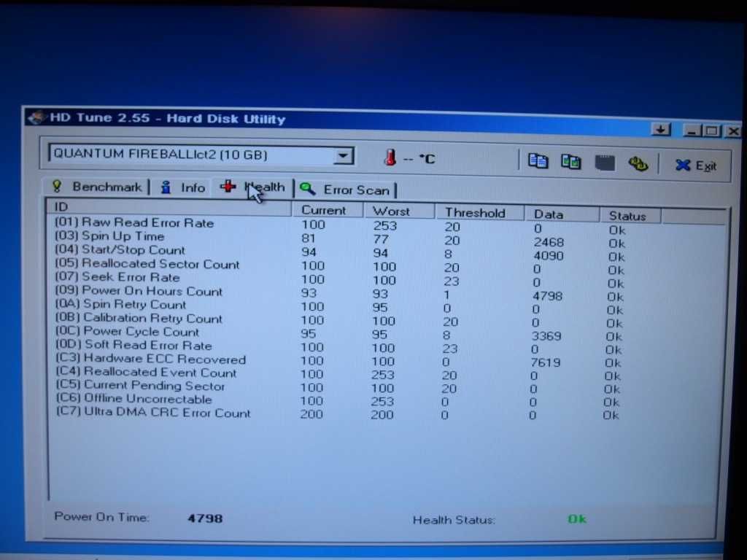Click the ID column header
The height and width of the screenshot is (560, 747).
pos(169,207)
